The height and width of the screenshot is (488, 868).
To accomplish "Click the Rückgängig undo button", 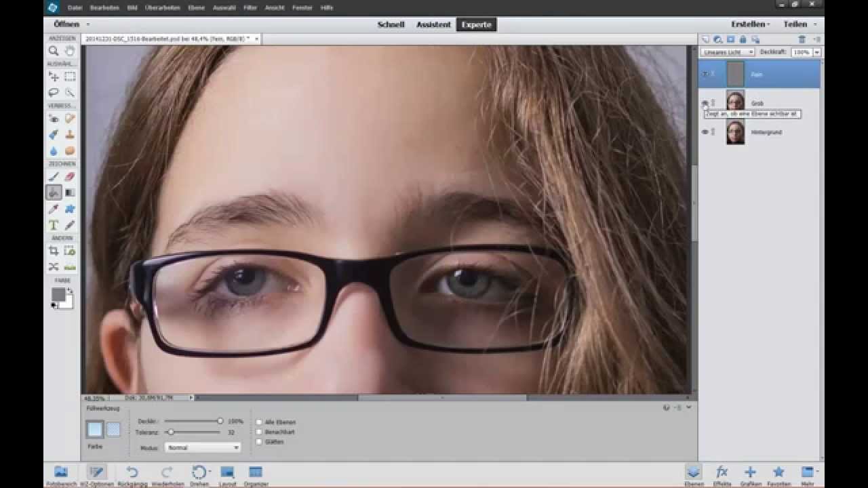I will [x=132, y=475].
